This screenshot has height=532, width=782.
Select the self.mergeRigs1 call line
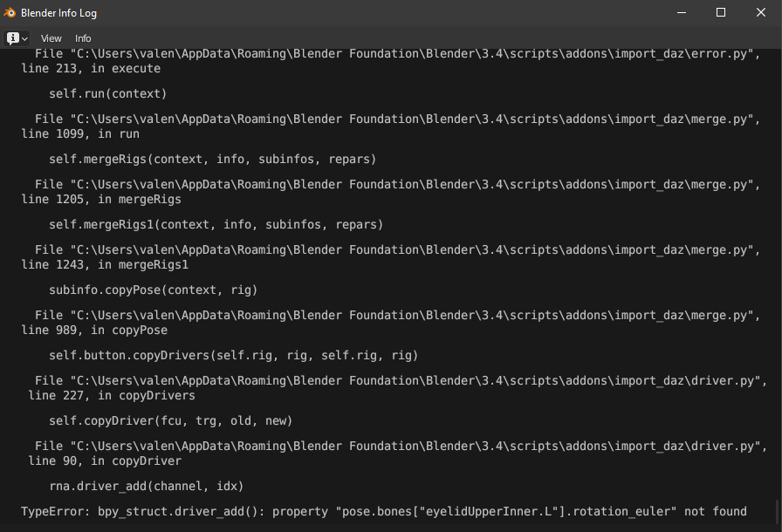216,225
